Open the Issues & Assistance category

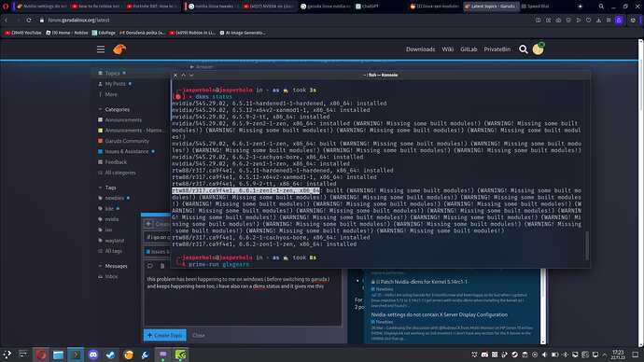(x=126, y=151)
